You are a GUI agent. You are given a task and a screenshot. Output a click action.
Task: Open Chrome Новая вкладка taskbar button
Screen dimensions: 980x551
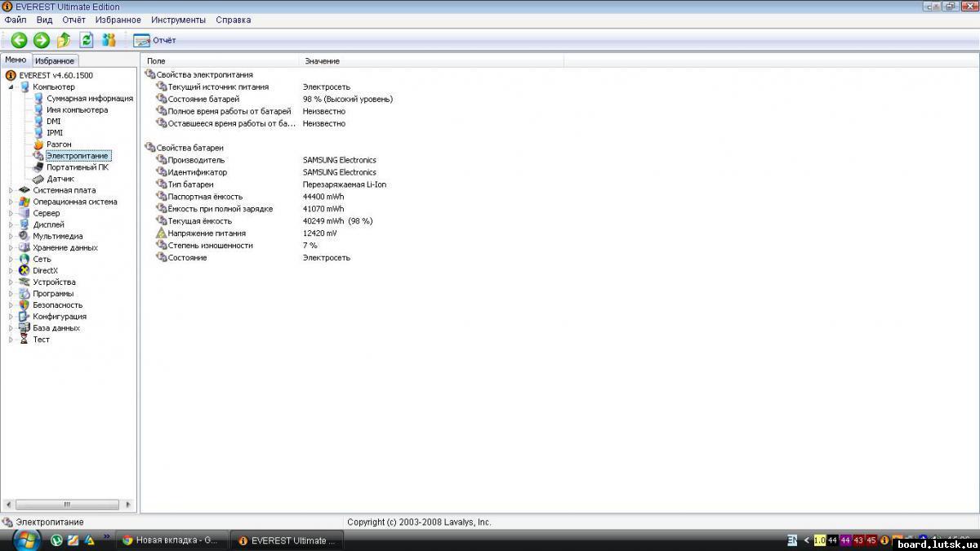tap(170, 540)
